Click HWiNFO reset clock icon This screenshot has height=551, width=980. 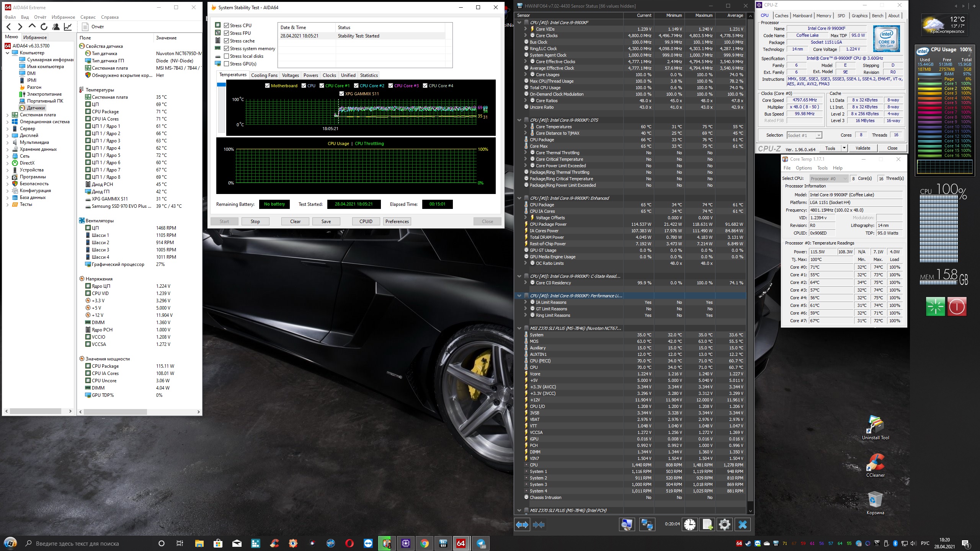(x=690, y=525)
